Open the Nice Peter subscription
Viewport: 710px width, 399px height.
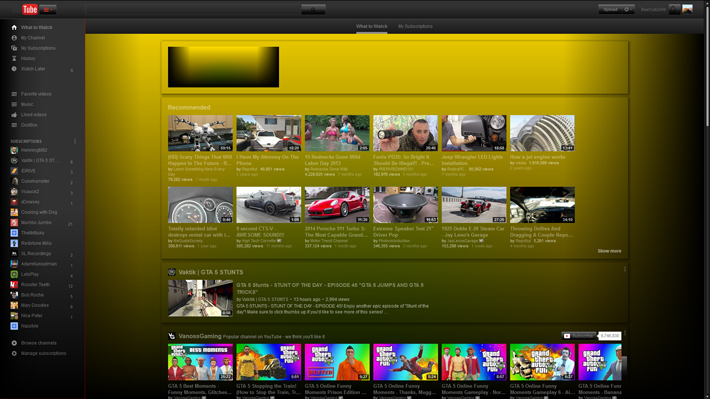point(32,316)
